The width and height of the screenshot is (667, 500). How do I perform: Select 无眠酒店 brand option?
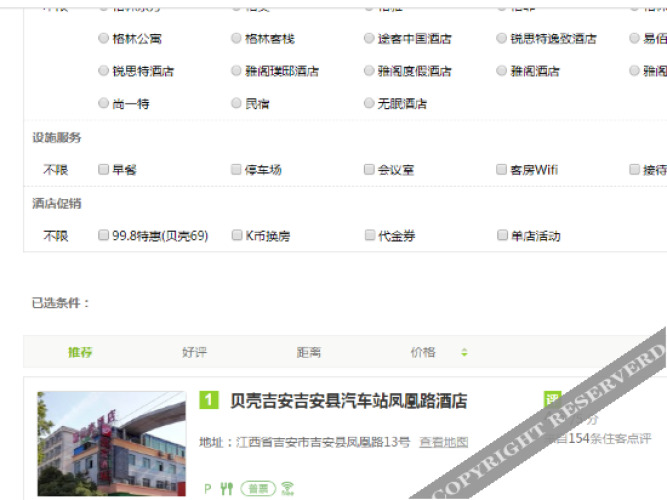point(370,103)
